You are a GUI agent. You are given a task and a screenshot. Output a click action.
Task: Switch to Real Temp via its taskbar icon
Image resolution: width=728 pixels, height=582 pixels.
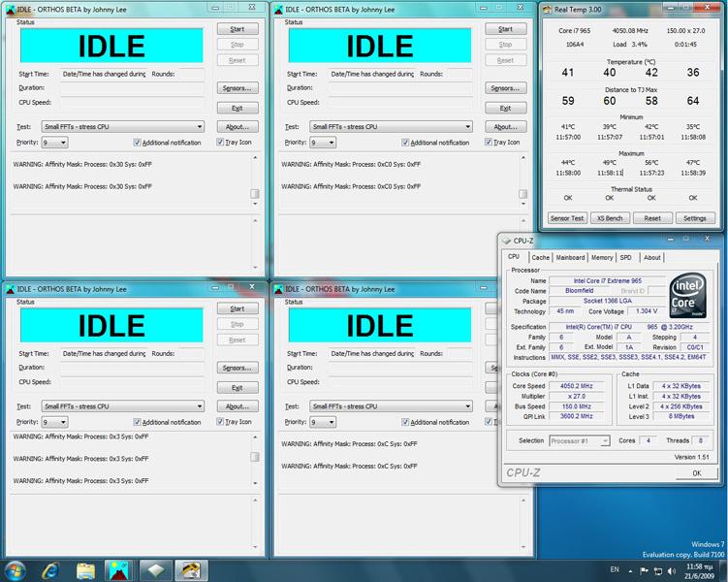[191, 571]
